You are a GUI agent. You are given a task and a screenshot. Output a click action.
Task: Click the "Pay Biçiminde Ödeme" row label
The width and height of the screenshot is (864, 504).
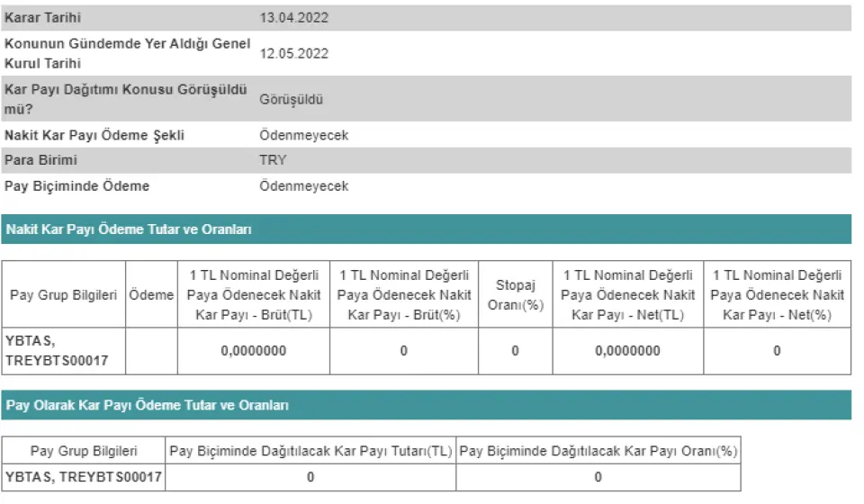pos(77,186)
